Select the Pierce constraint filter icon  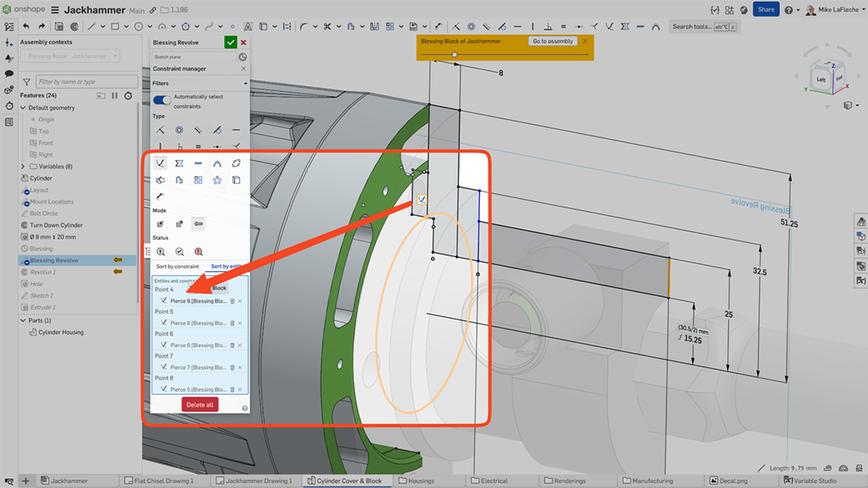pos(160,163)
